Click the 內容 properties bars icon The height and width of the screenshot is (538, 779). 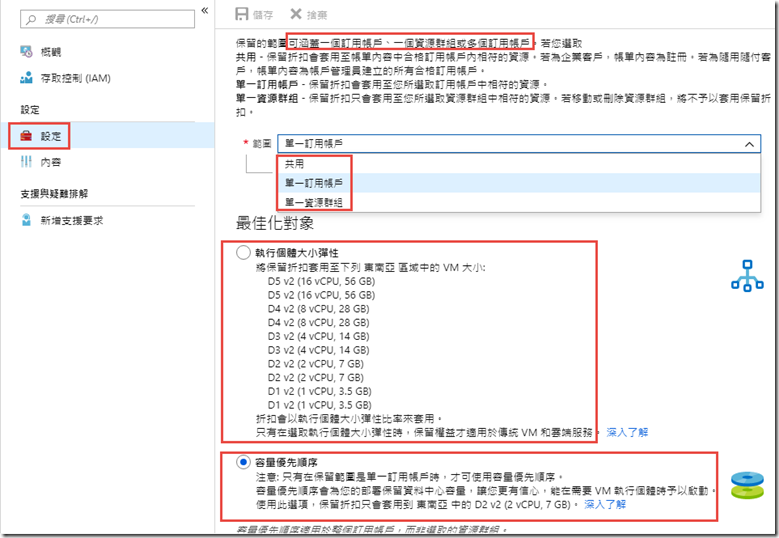coord(27,162)
